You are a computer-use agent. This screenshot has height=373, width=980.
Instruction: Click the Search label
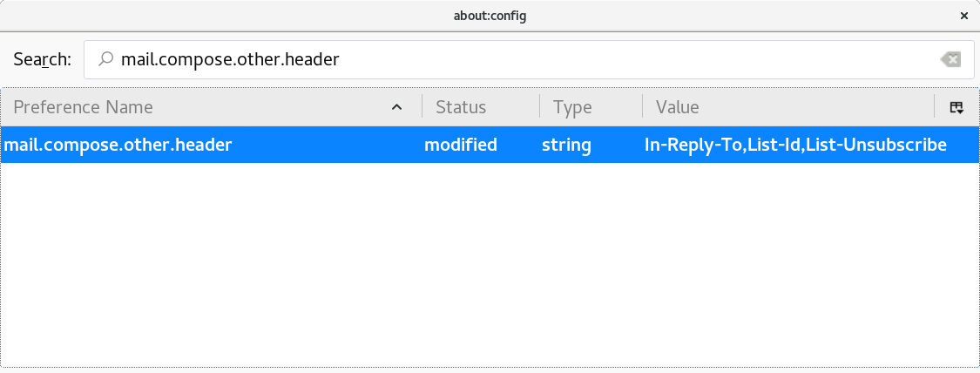(x=43, y=59)
